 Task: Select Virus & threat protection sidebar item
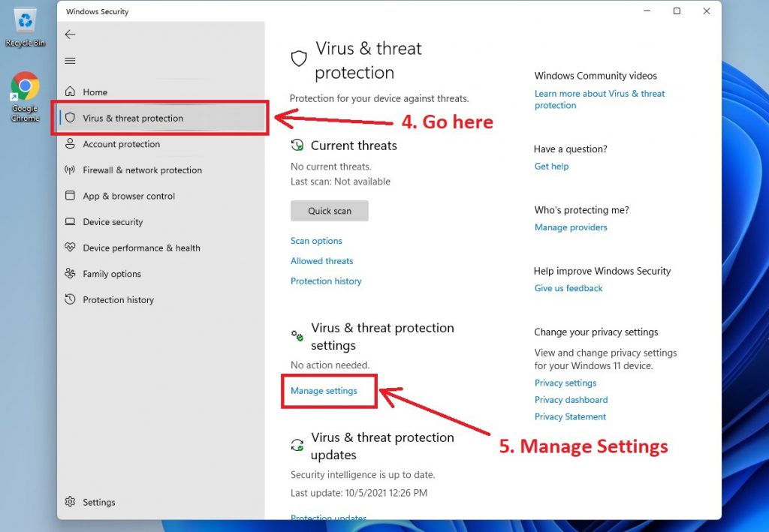tap(161, 118)
